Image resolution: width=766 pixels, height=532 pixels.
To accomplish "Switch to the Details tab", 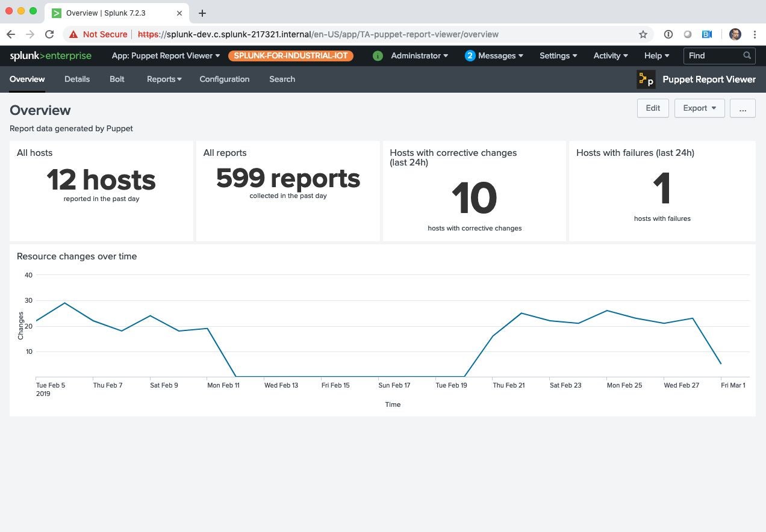I will (77, 79).
